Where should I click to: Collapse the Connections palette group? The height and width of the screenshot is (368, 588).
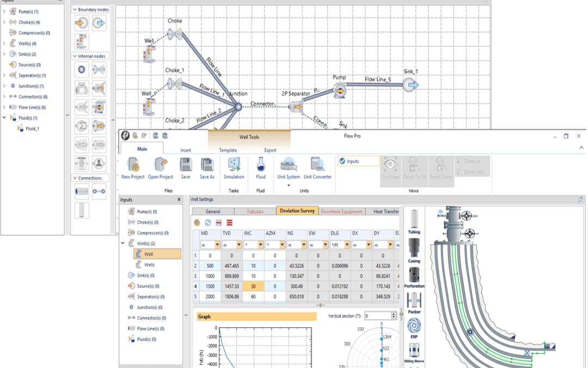pos(75,178)
